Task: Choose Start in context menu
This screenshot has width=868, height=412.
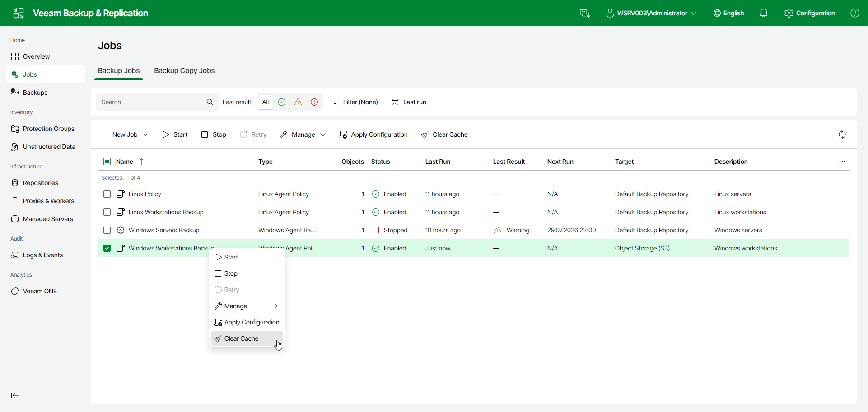Action: pyautogui.click(x=247, y=257)
